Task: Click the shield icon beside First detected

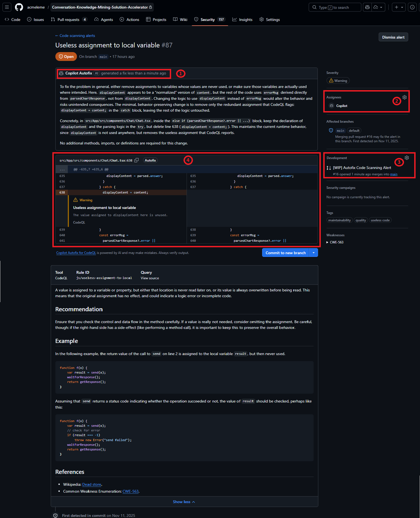Action: point(55,516)
